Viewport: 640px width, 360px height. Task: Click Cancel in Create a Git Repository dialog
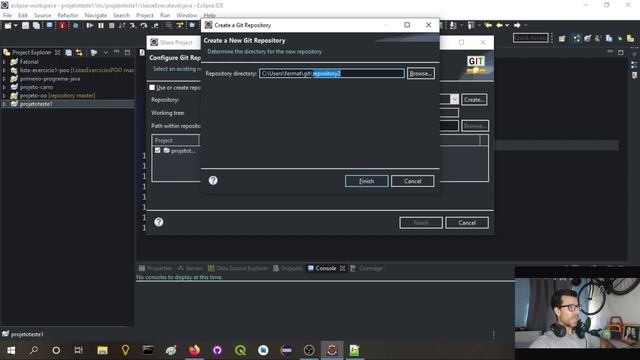(413, 181)
